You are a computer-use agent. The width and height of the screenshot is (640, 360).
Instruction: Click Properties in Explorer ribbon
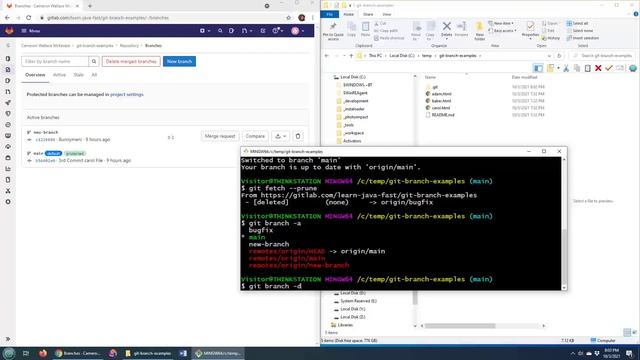tap(530, 30)
